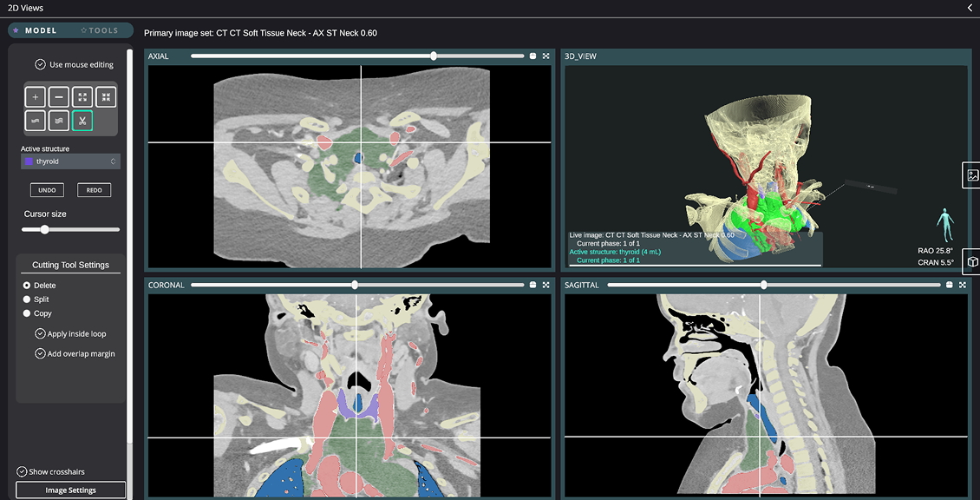Viewport: 980px width, 500px height.
Task: Click the 'RAO 25.8°' angle readout
Action: pyautogui.click(x=935, y=250)
